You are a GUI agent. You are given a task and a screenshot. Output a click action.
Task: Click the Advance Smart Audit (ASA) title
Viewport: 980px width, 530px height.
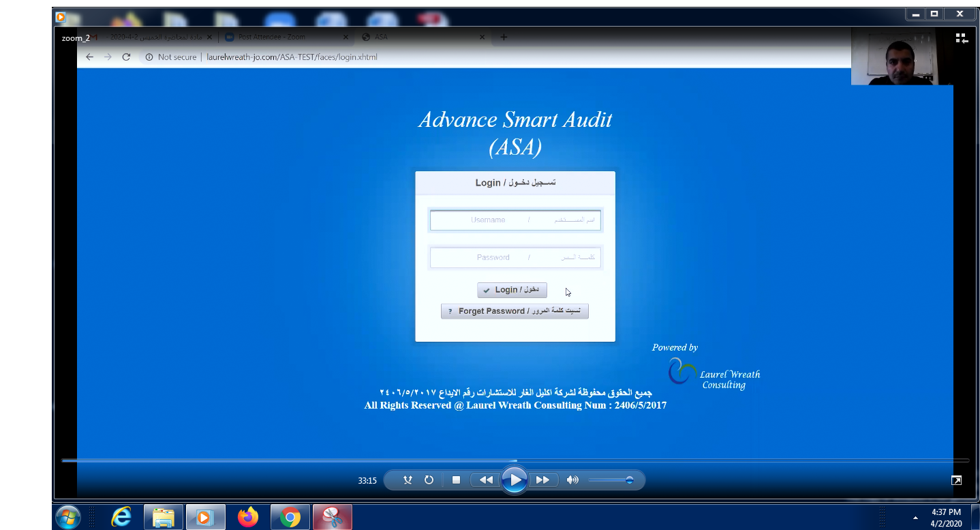[x=515, y=133]
